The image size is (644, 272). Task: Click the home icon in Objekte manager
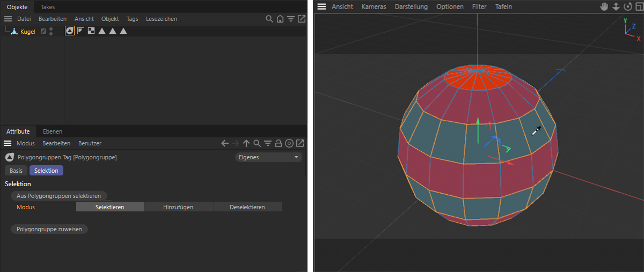tap(280, 19)
